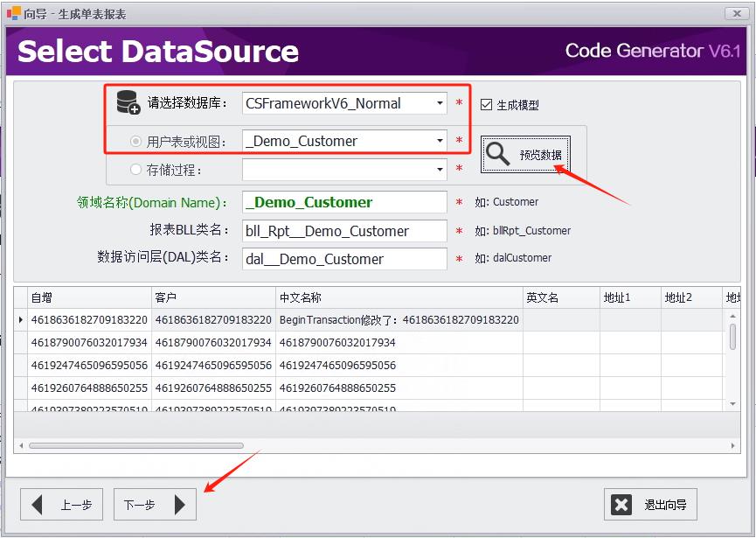
Task: Click the left arrow icon on 上一步
Action: click(38, 504)
